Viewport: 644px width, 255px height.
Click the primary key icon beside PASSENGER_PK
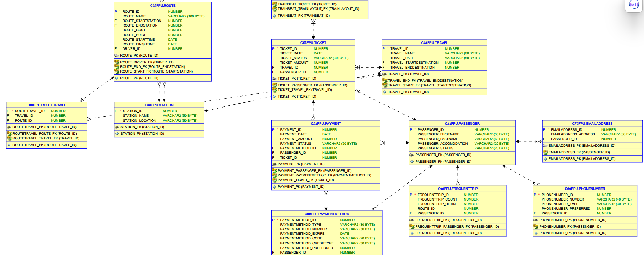point(412,155)
